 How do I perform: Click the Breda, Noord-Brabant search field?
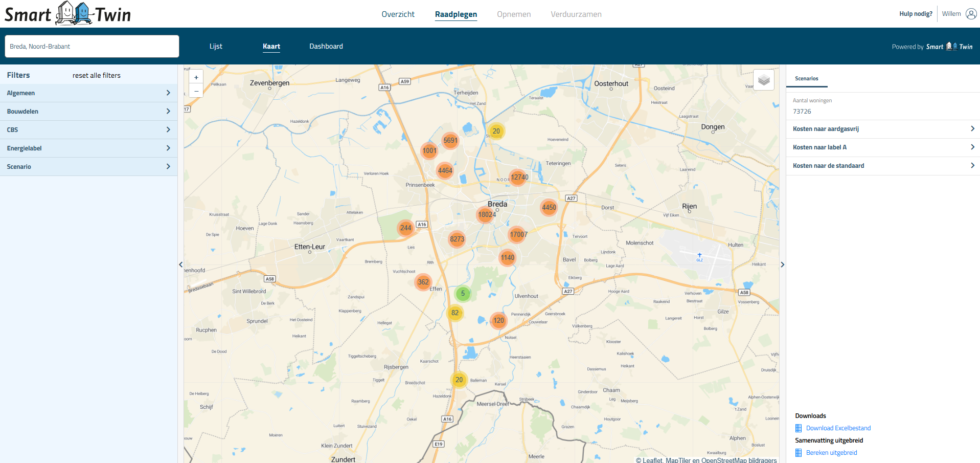coord(92,47)
